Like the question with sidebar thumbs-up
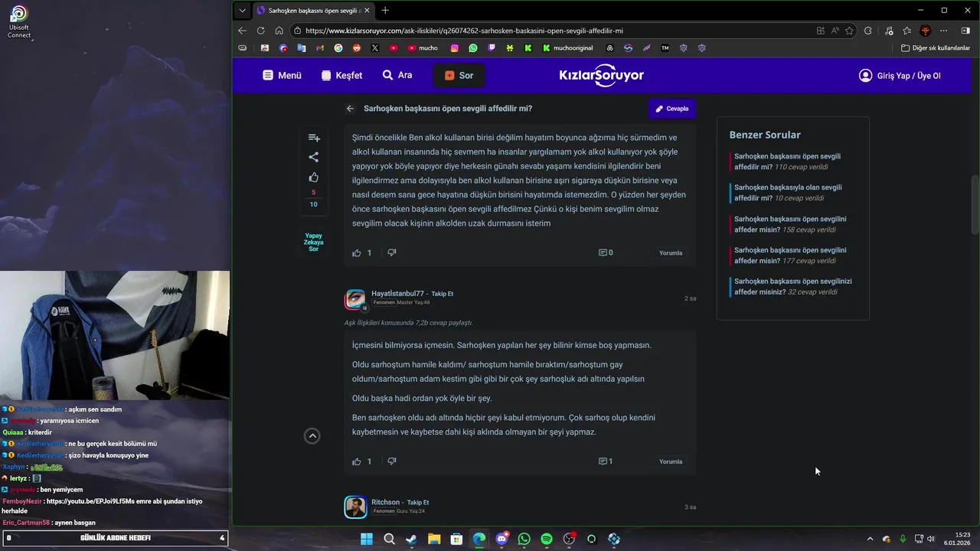 pyautogui.click(x=314, y=178)
